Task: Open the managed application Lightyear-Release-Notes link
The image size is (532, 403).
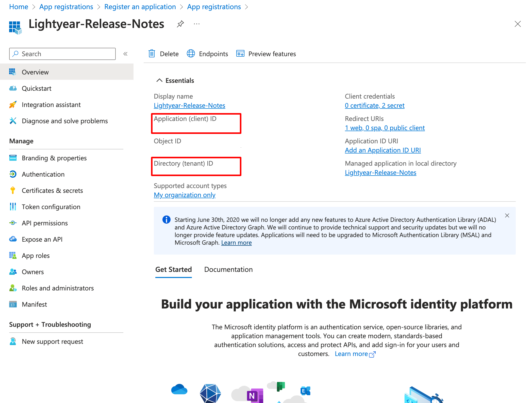Action: tap(380, 172)
